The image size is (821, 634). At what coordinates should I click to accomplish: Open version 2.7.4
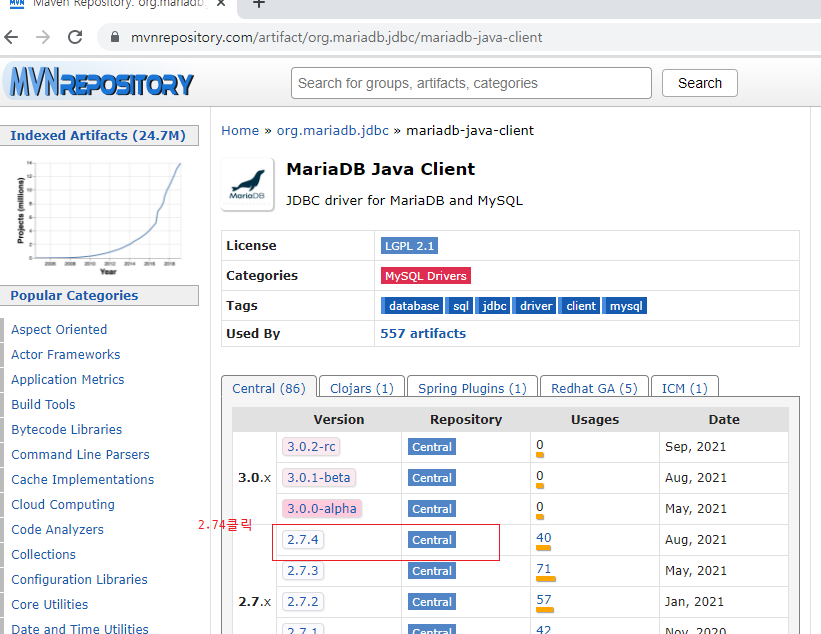pyautogui.click(x=303, y=539)
